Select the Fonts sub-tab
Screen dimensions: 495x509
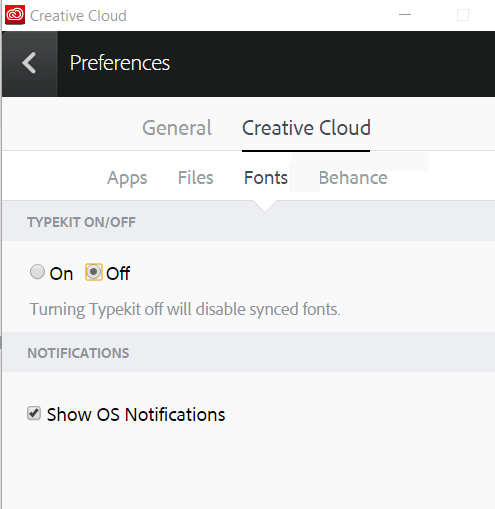pos(266,177)
